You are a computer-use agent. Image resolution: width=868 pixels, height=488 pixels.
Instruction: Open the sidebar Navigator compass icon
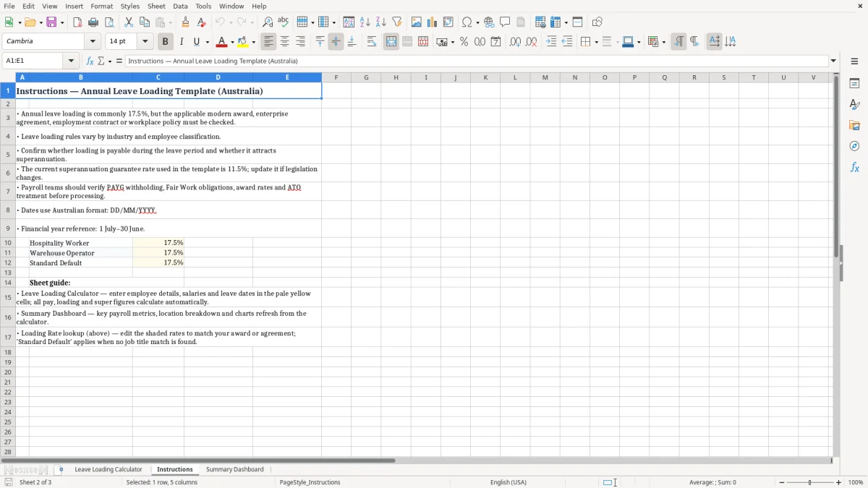pyautogui.click(x=854, y=146)
